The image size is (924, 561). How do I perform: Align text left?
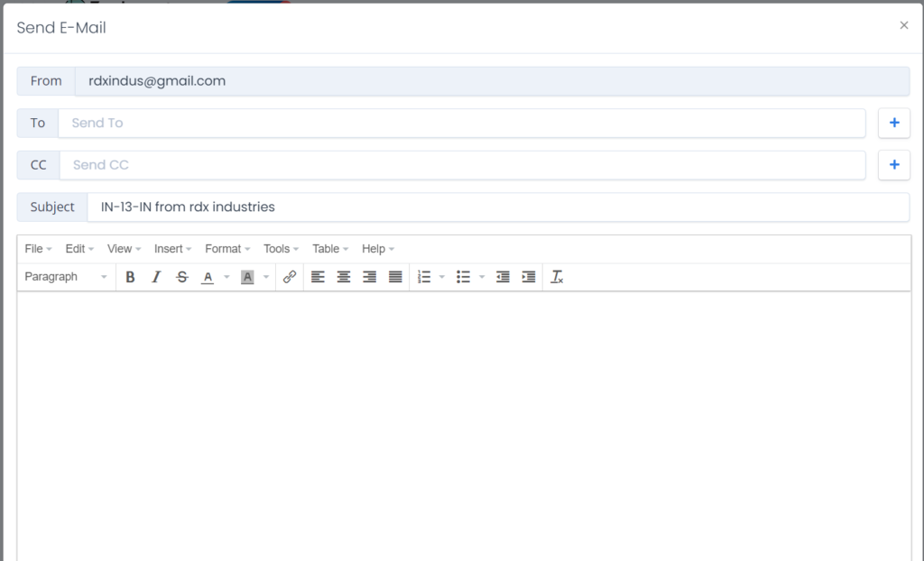point(318,277)
